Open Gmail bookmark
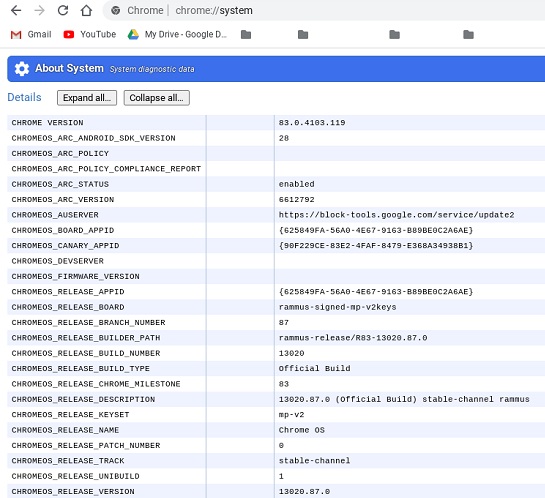This screenshot has width=545, height=498. [x=31, y=34]
